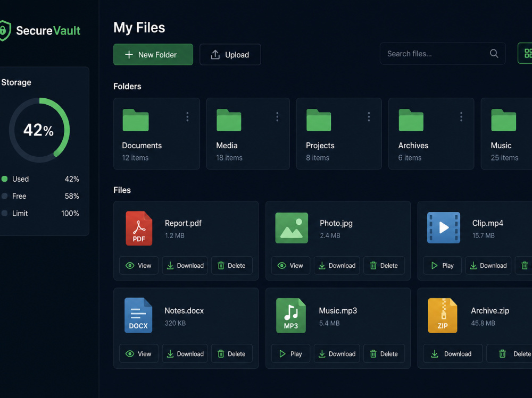This screenshot has width=532, height=398.
Task: Click the Clip.mp4 video file icon
Action: coord(444,227)
